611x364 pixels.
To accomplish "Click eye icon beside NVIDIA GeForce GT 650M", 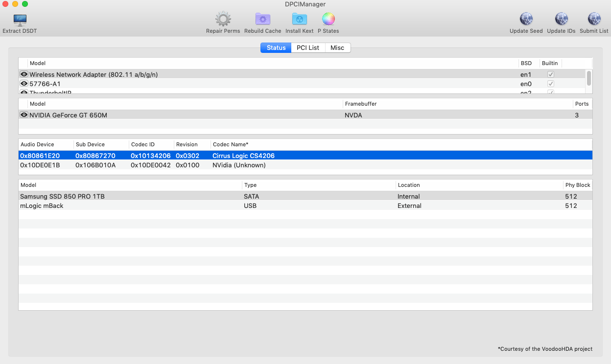I will coord(24,114).
